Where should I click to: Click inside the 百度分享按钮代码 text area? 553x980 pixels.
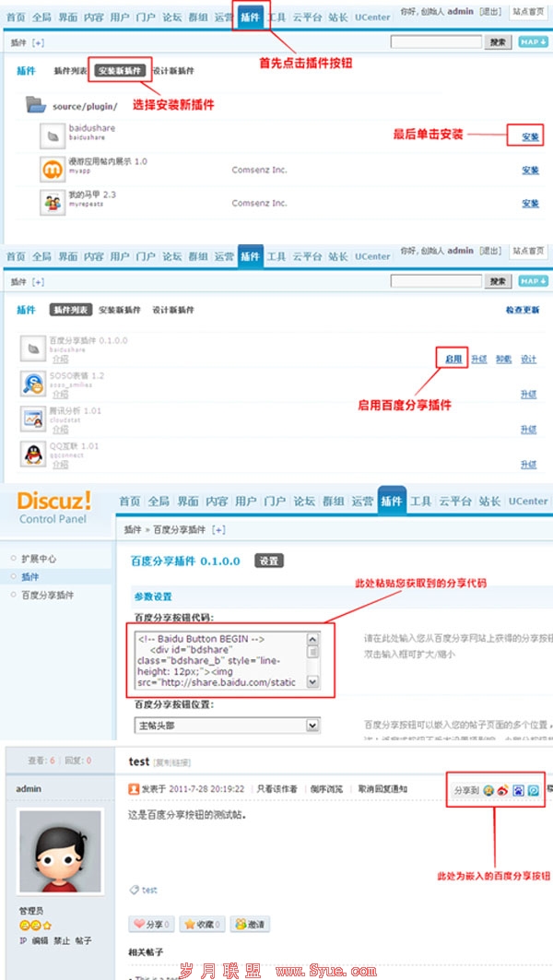pos(219,660)
